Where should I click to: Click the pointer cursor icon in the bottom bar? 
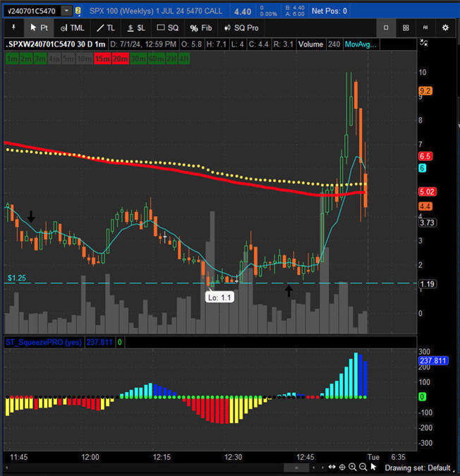pos(373,467)
